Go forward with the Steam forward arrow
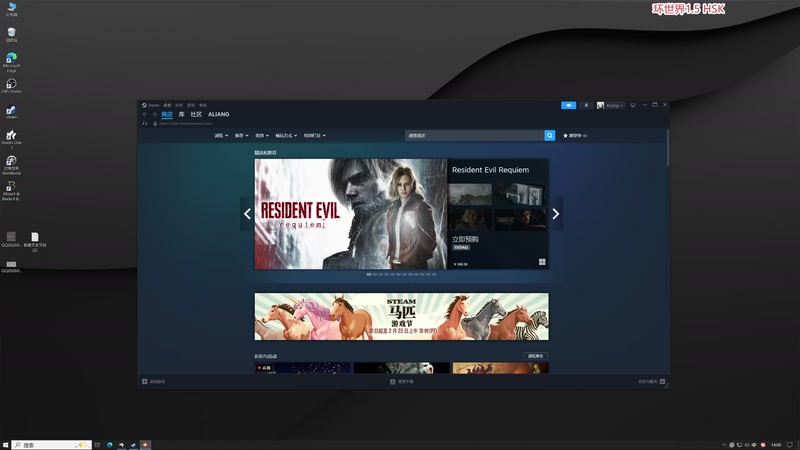The width and height of the screenshot is (800, 450). [154, 114]
